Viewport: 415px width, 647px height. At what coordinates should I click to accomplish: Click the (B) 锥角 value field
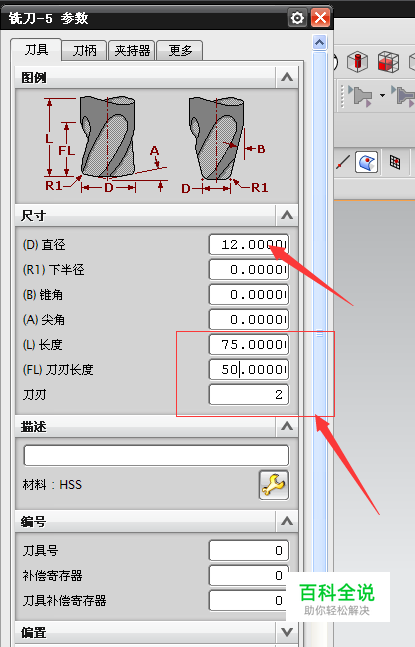pos(249,295)
